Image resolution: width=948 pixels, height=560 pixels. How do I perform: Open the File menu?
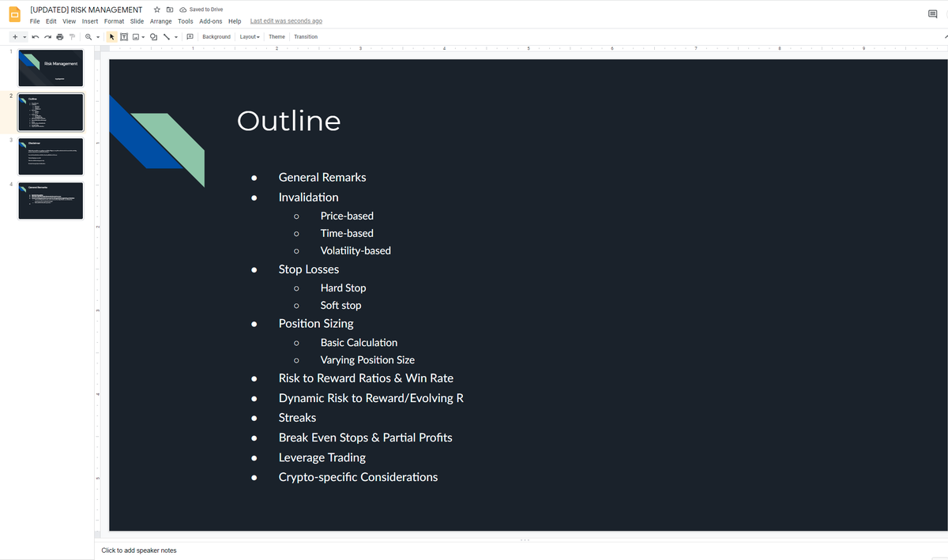point(35,21)
